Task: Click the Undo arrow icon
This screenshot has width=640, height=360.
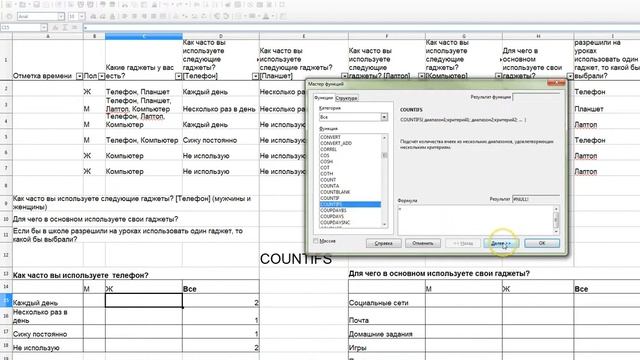Action: (167, 5)
